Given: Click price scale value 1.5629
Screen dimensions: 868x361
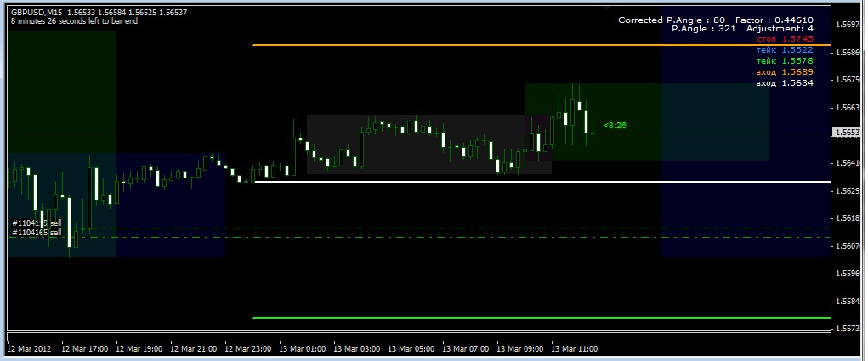Looking at the screenshot, I should 848,191.
